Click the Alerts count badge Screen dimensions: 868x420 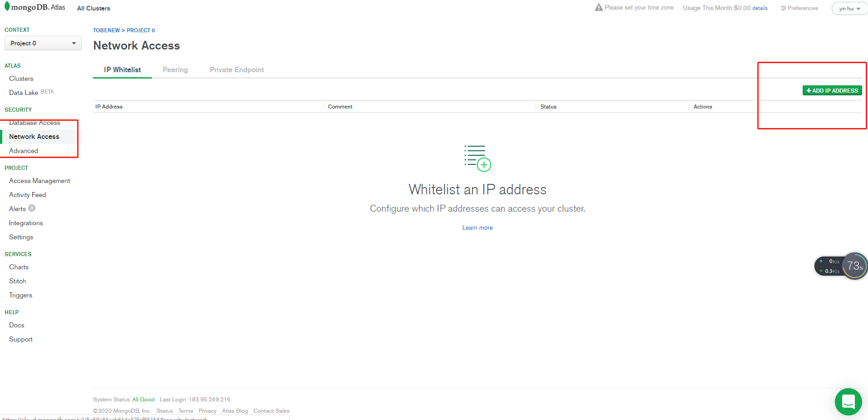pos(32,208)
